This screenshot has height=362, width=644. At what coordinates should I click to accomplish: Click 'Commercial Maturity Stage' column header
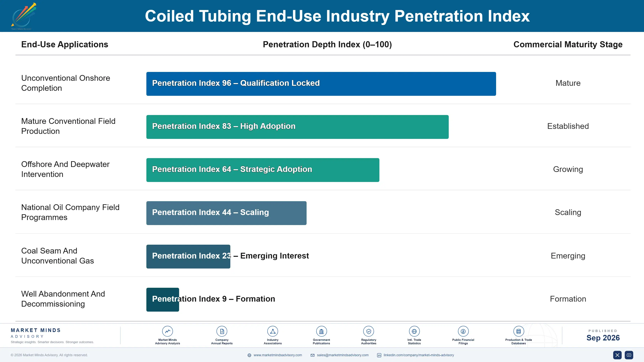coord(568,44)
